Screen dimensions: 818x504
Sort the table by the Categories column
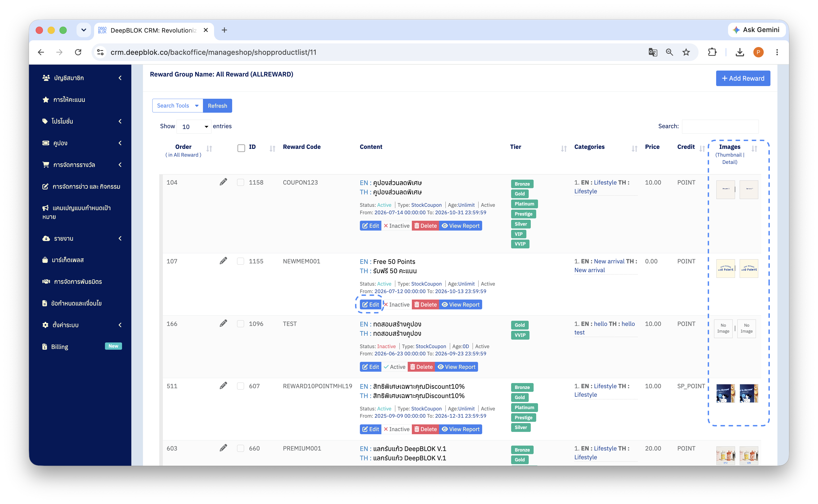click(x=634, y=149)
